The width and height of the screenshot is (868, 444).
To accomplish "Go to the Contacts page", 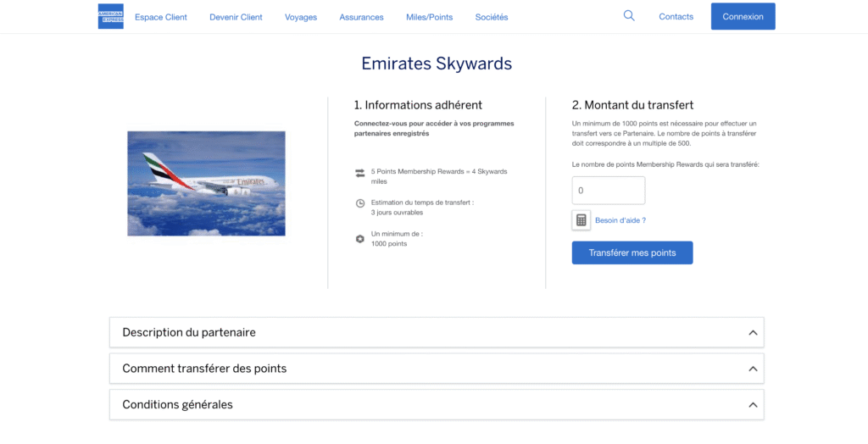I will pyautogui.click(x=676, y=17).
